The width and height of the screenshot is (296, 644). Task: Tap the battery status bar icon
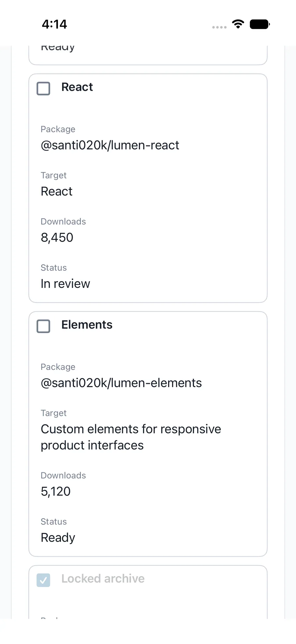[x=260, y=24]
